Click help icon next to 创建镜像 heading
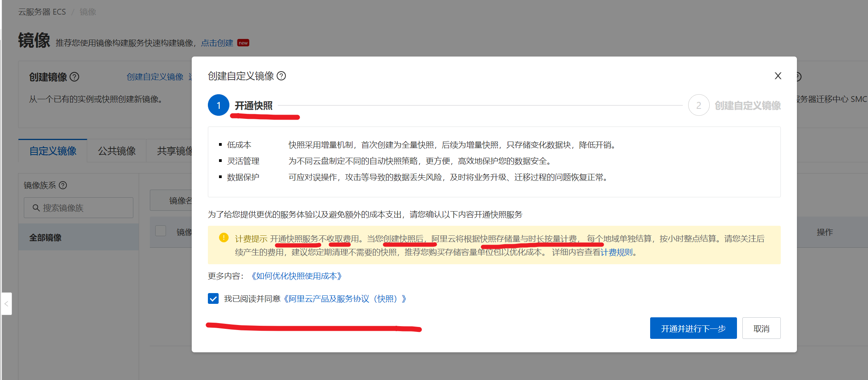This screenshot has height=380, width=868. click(75, 77)
